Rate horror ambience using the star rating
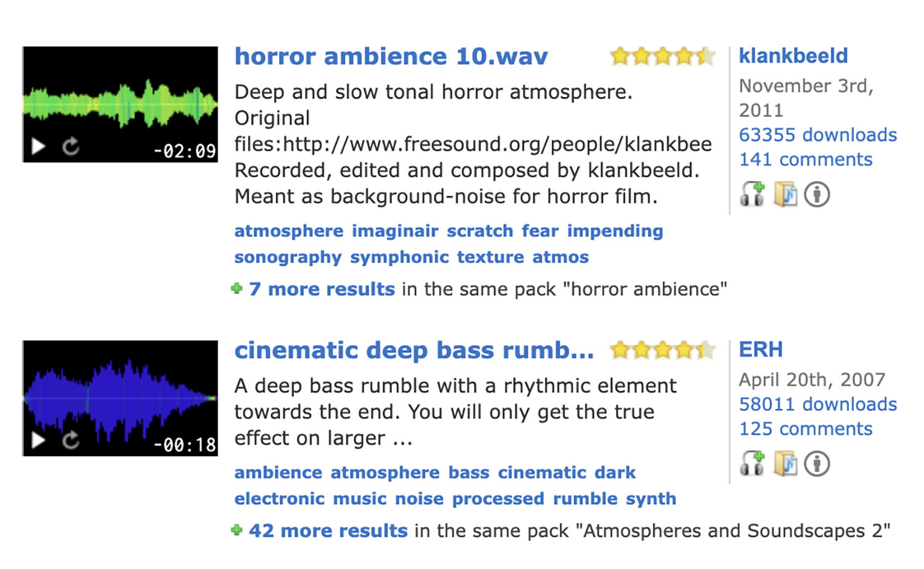924x569 pixels. [662, 57]
